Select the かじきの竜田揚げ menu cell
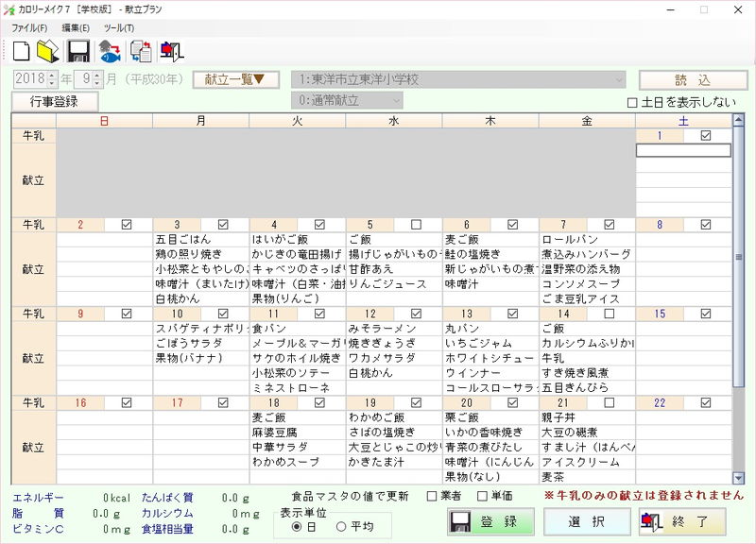Image resolution: width=756 pixels, height=544 pixels. (x=298, y=254)
